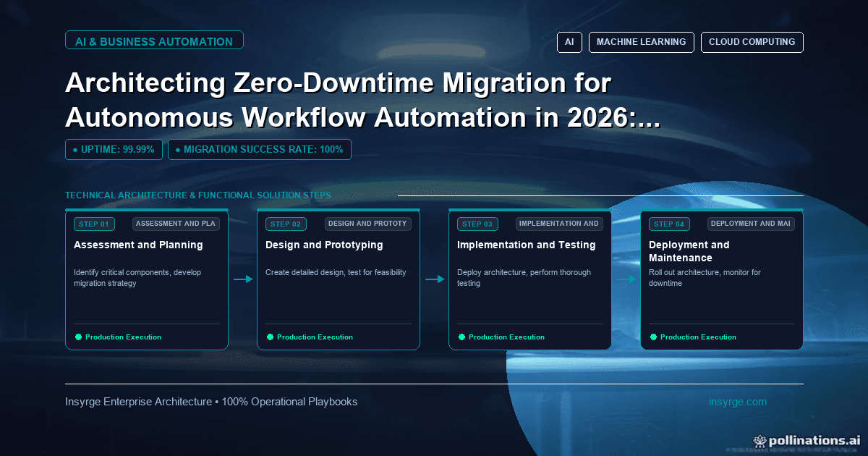
Task: Click Production Execution in Design and Prototyping card
Action: 315,337
